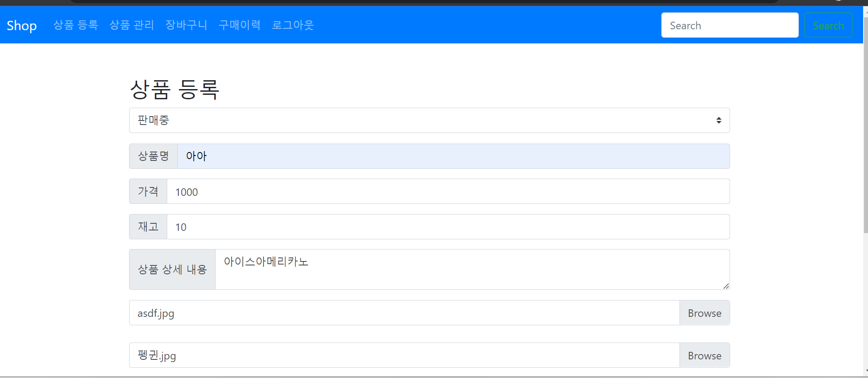Focus the navbar Search input field
868x378 pixels.
[730, 25]
